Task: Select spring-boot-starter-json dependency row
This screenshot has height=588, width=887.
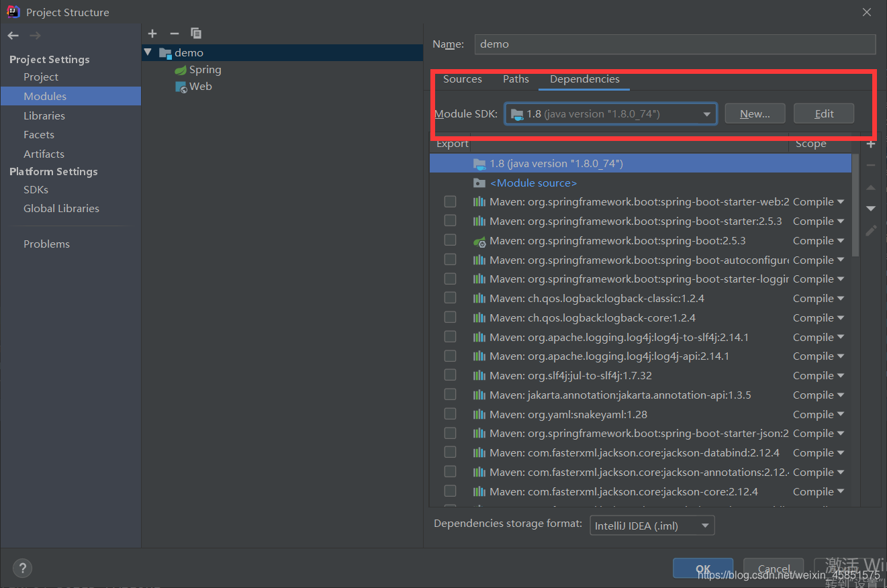Action: [641, 434]
